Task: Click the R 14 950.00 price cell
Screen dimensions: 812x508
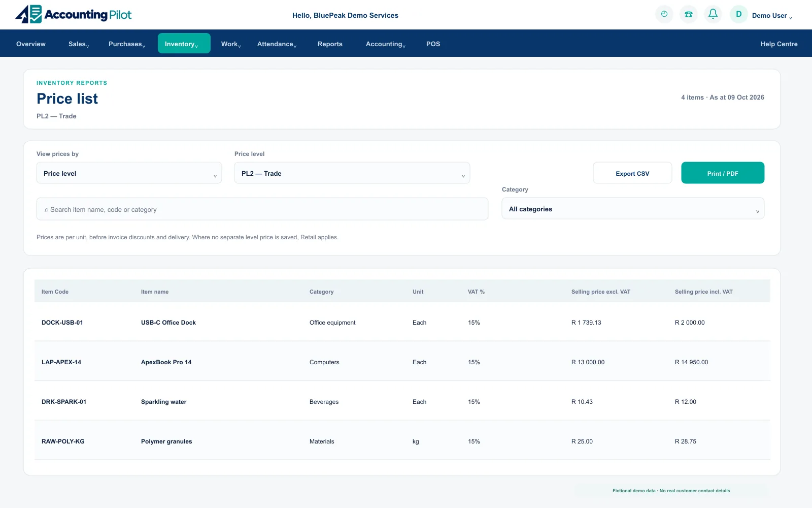Action: pos(691,362)
